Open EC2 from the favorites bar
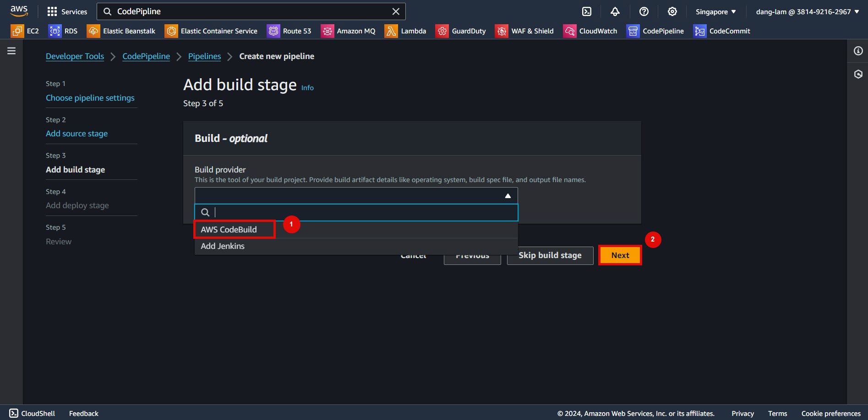868x420 pixels. (25, 31)
